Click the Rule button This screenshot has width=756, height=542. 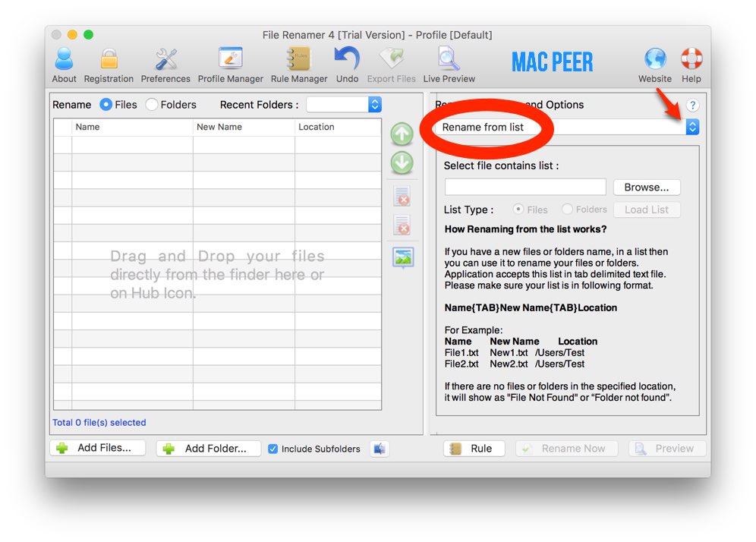coord(474,449)
